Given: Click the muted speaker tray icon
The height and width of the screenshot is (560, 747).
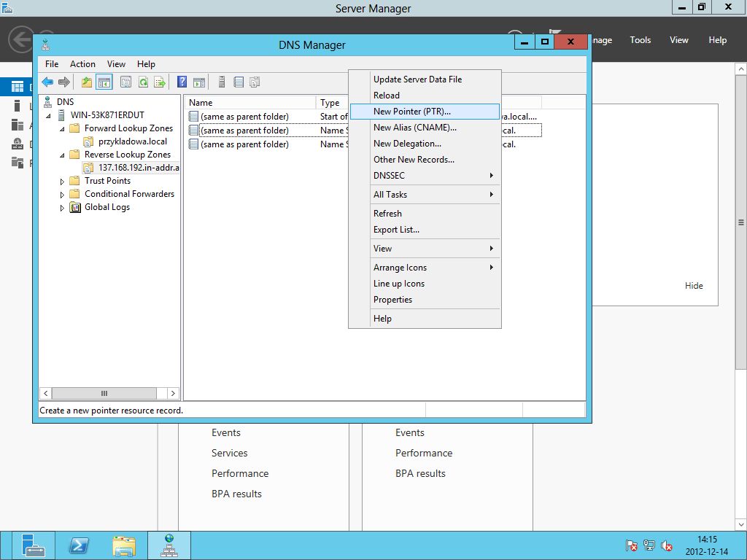Looking at the screenshot, I should tap(667, 545).
